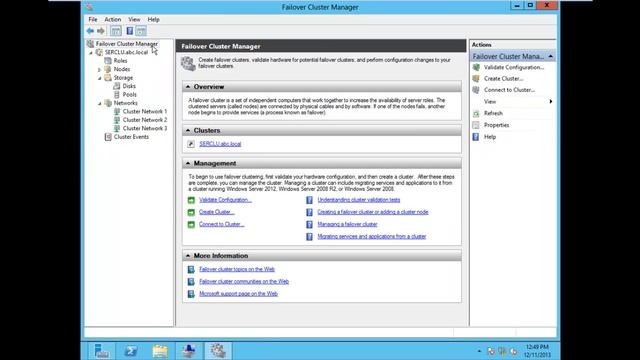Open the View menu in menu bar

click(134, 20)
